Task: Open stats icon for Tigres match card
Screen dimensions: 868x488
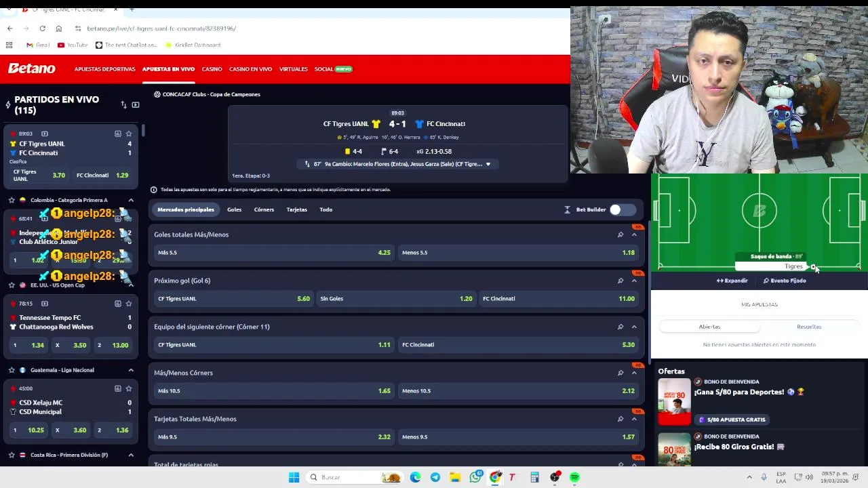Action: click(x=118, y=134)
